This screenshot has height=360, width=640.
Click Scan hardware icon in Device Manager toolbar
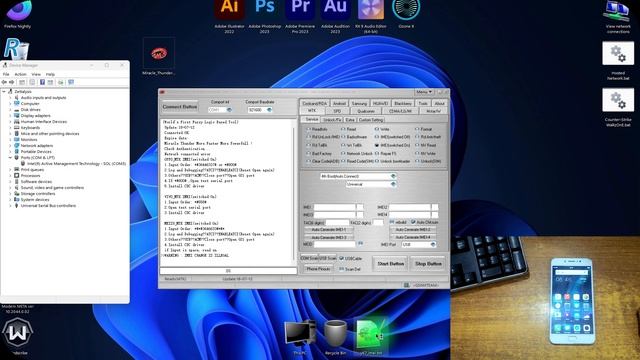[61, 82]
